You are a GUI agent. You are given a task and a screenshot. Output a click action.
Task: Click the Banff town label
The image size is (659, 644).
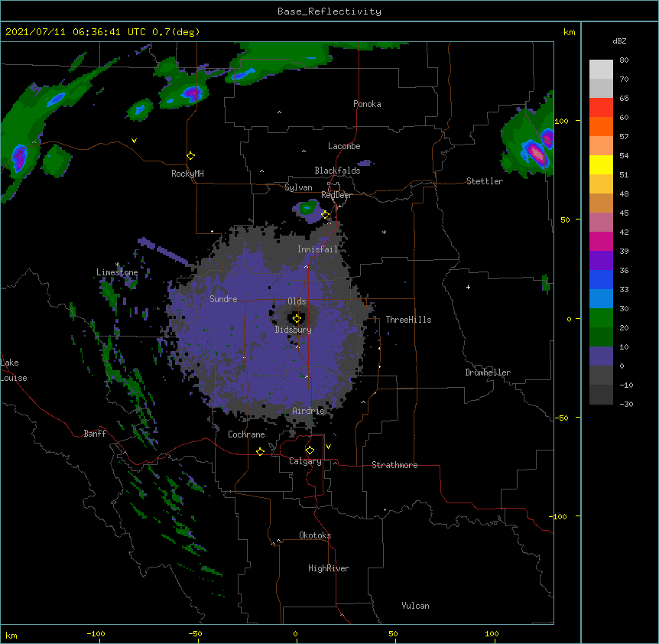[95, 434]
